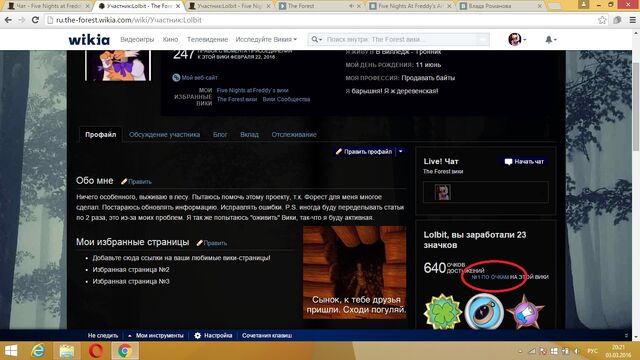This screenshot has height=360, width=640.
Task: Open the Исследуйте Викия dropdown
Action: tap(266, 40)
